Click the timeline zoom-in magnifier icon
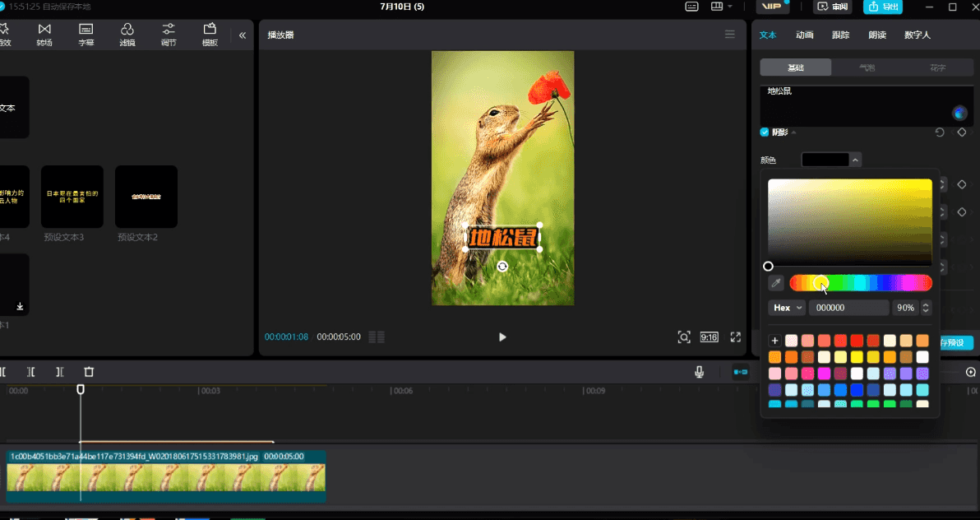Image resolution: width=980 pixels, height=520 pixels. coord(971,372)
